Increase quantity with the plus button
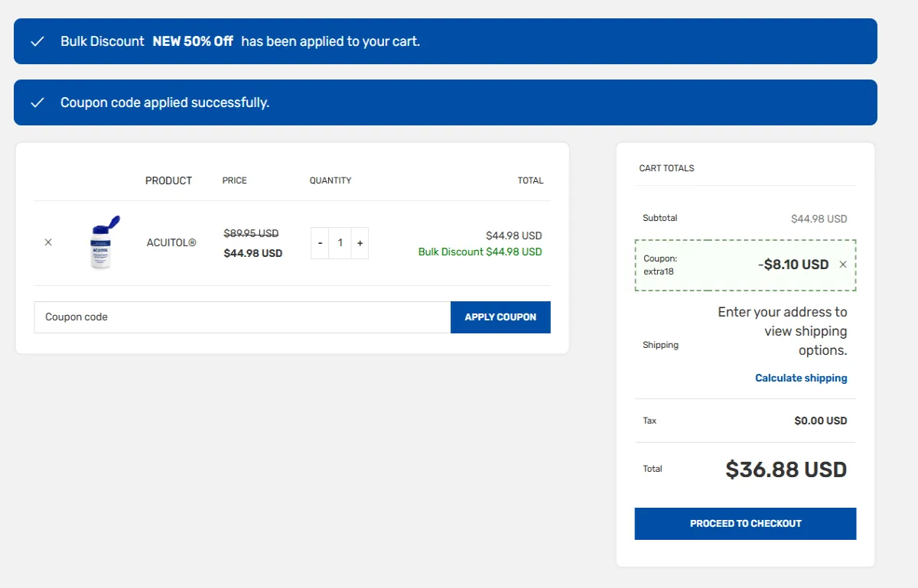 click(x=360, y=243)
